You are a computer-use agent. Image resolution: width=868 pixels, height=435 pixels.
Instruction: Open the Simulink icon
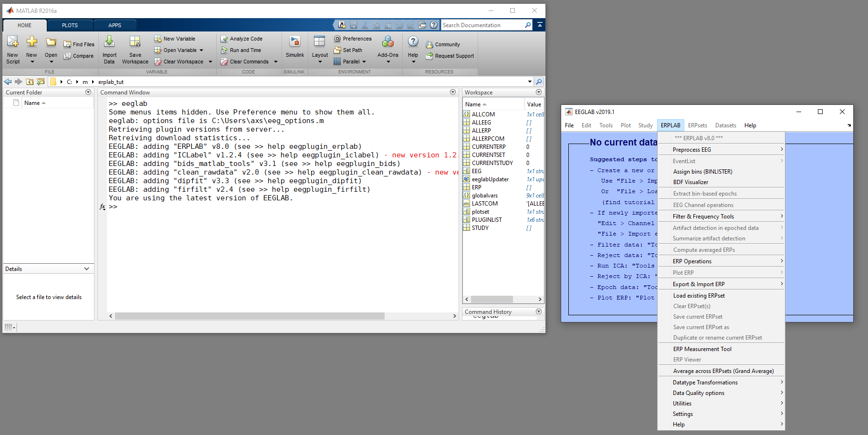click(x=295, y=41)
